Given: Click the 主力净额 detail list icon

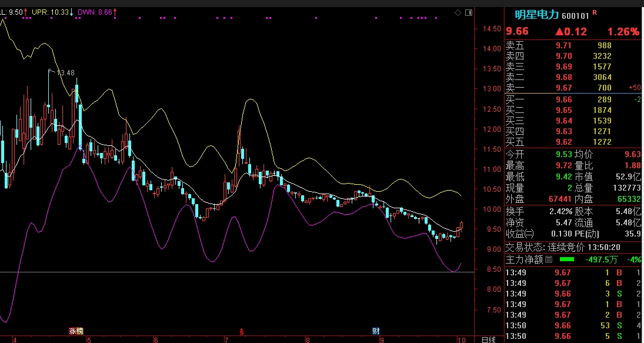Looking at the screenshot, I should coord(548,259).
